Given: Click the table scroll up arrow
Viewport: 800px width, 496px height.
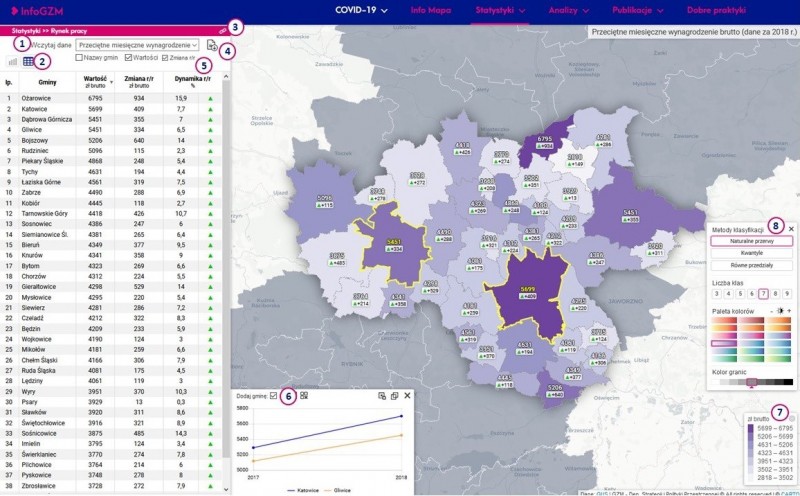Looking at the screenshot, I should tap(226, 77).
